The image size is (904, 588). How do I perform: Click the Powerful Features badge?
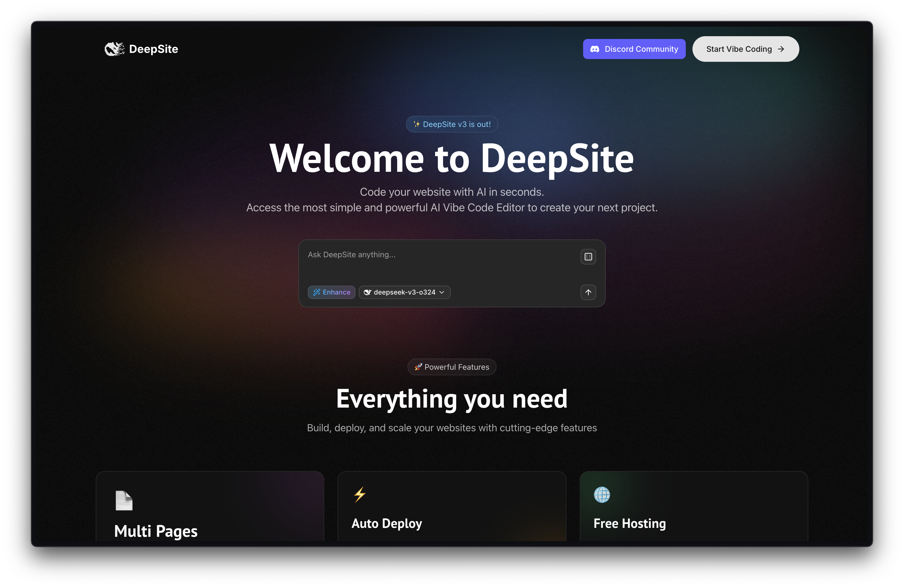[x=452, y=367]
